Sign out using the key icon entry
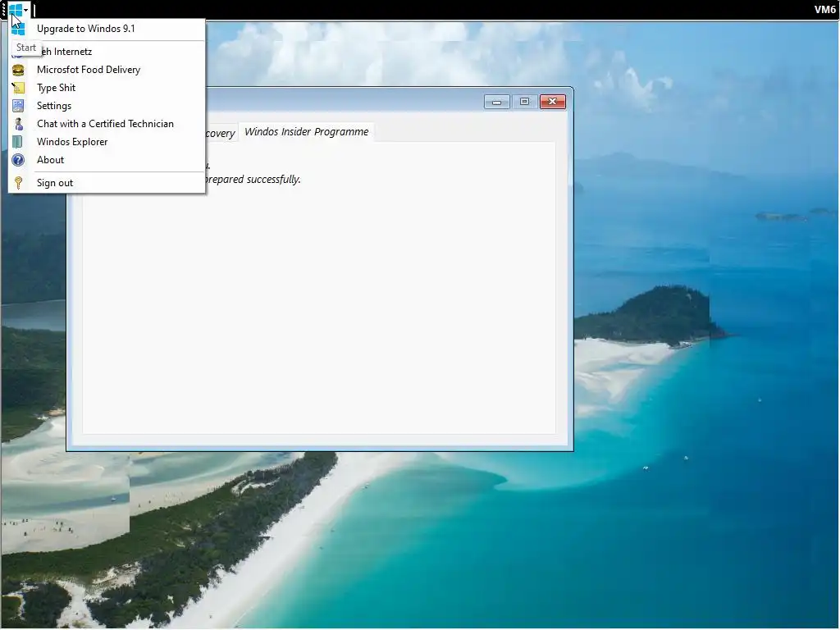This screenshot has width=840, height=630. 107,183
